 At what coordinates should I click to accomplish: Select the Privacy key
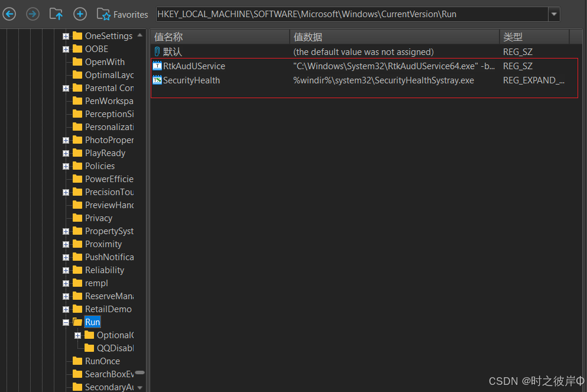pyautogui.click(x=99, y=218)
